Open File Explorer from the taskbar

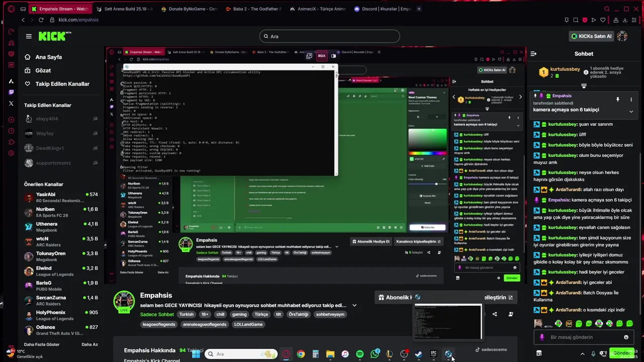(330, 354)
